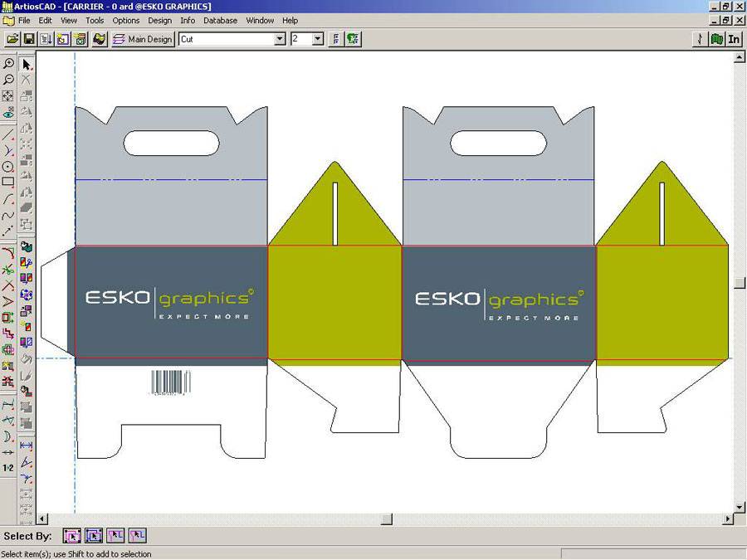747x560 pixels.
Task: Open the Tools menu
Action: [95, 21]
